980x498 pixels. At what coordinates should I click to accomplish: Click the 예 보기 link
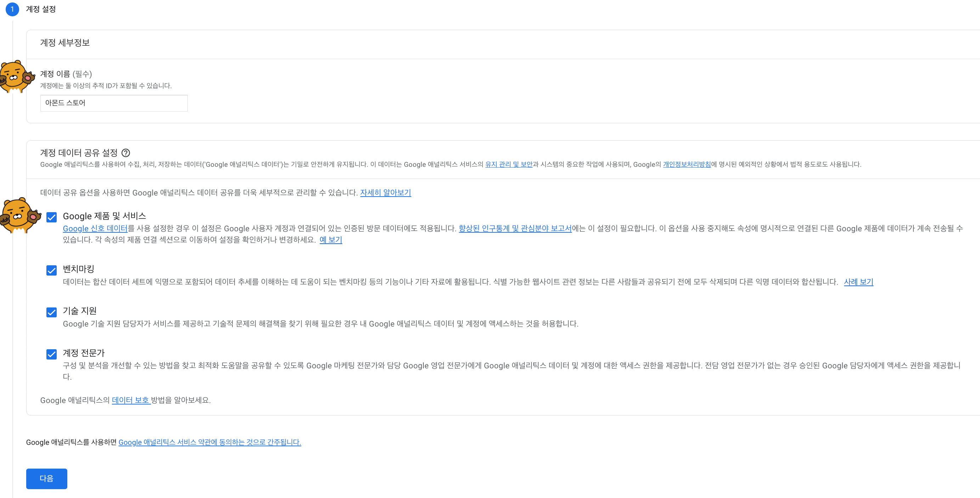[331, 240]
